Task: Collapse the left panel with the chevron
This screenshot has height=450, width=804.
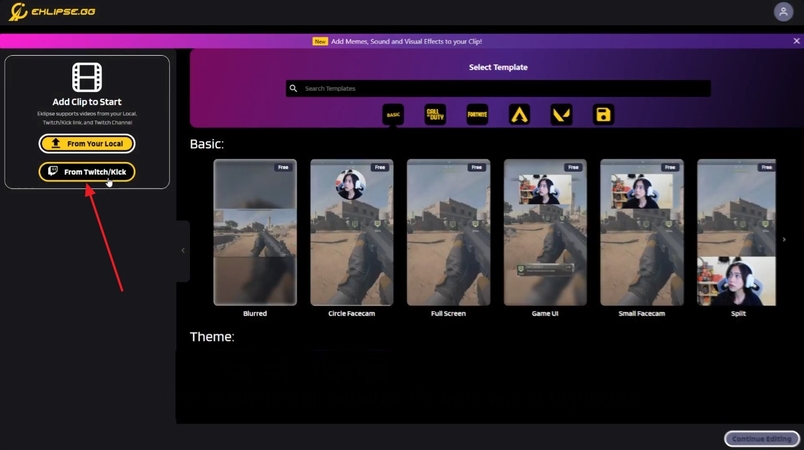Action: tap(183, 251)
